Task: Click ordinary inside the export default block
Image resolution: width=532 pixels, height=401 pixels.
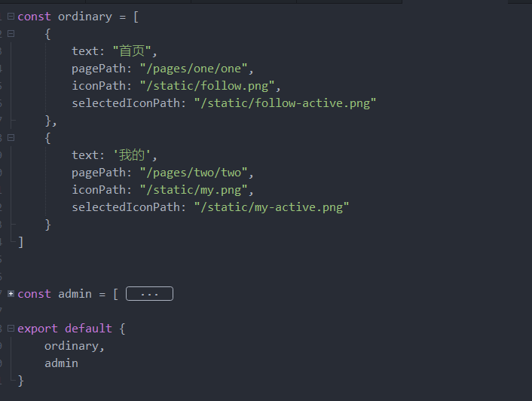Action: (72, 346)
